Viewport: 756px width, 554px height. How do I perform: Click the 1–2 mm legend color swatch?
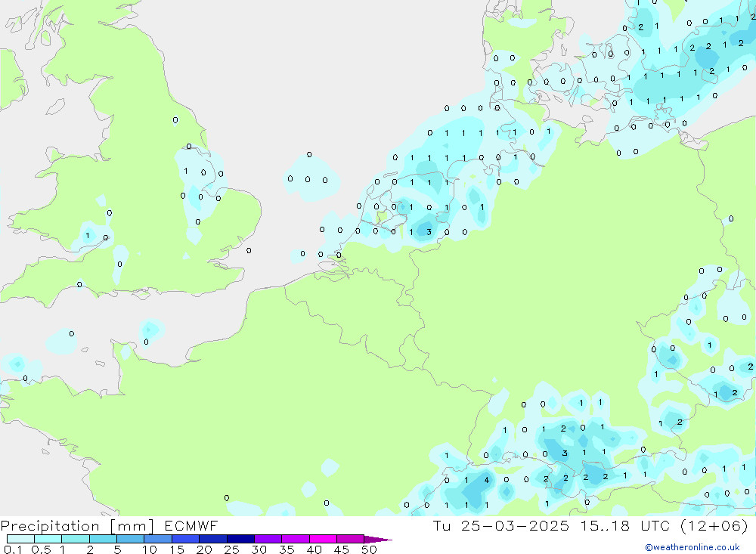(x=76, y=539)
